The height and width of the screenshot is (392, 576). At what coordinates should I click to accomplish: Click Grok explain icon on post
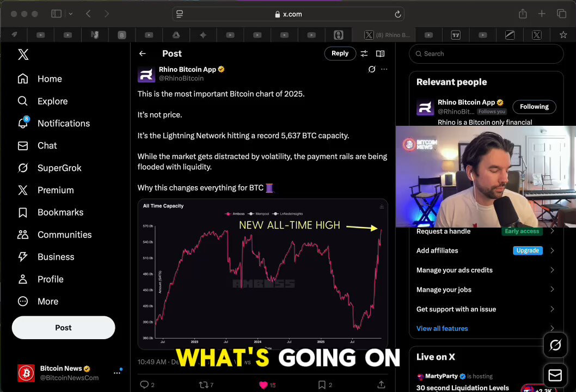point(372,69)
